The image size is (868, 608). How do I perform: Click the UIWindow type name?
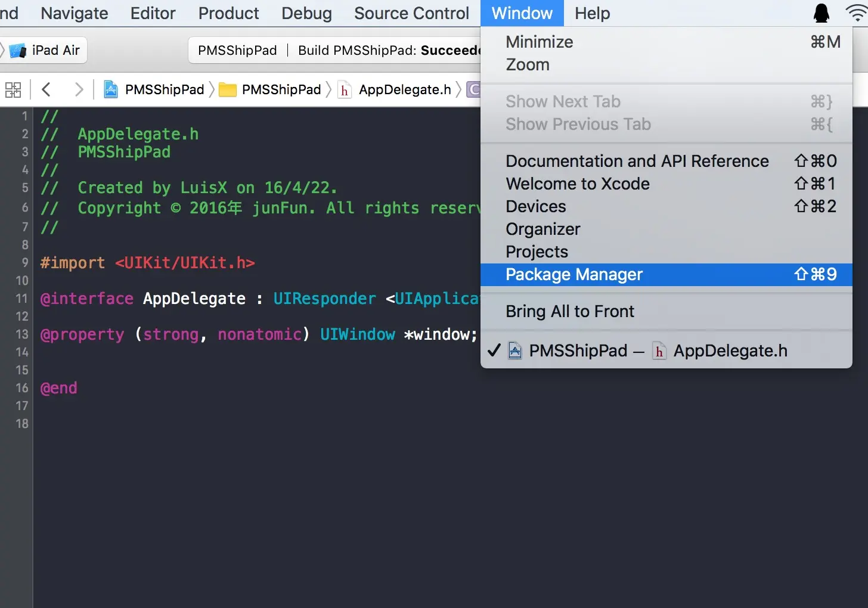tap(358, 334)
